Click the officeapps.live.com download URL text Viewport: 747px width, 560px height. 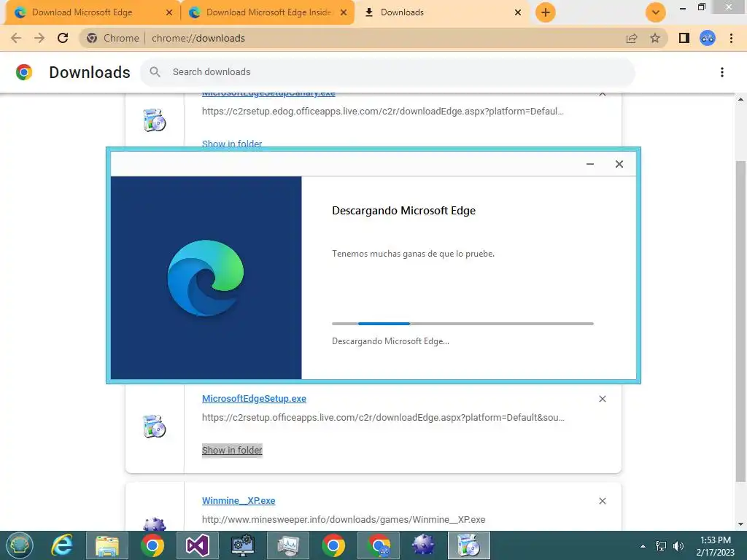(x=383, y=418)
